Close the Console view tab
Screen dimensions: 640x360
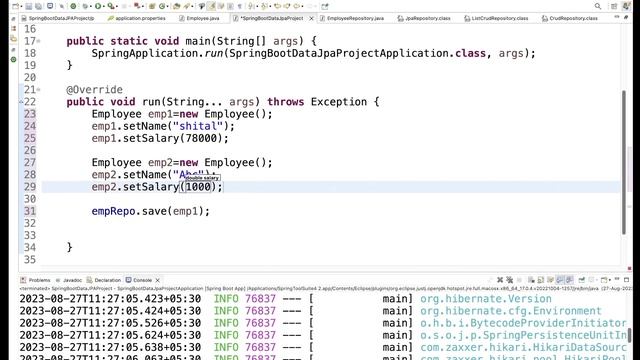click(157, 280)
